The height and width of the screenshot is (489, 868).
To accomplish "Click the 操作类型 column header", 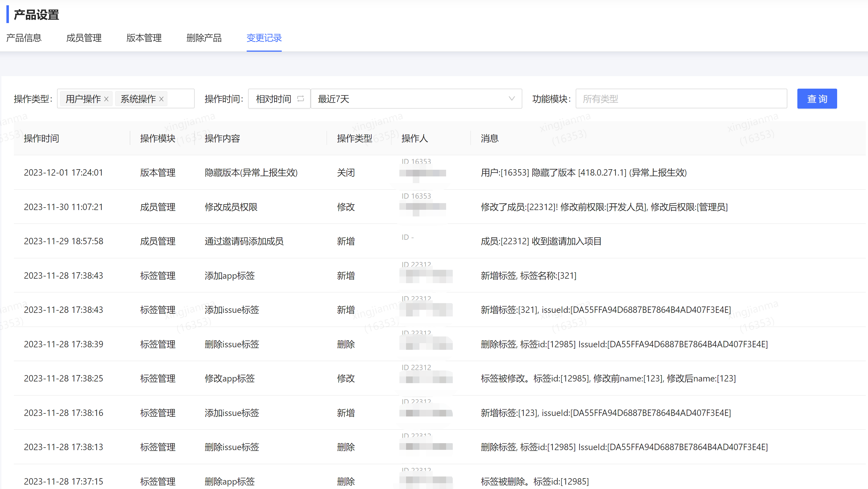I will (355, 138).
